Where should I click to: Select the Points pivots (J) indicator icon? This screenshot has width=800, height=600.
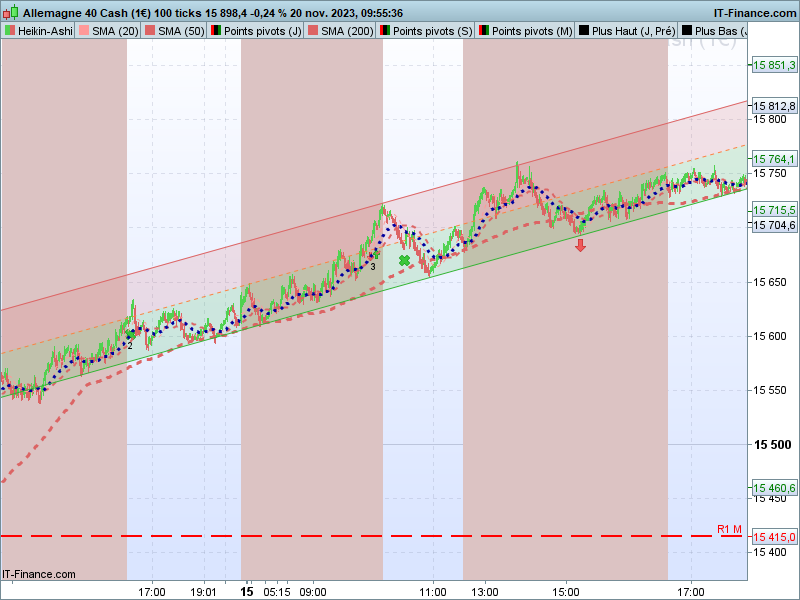216,31
